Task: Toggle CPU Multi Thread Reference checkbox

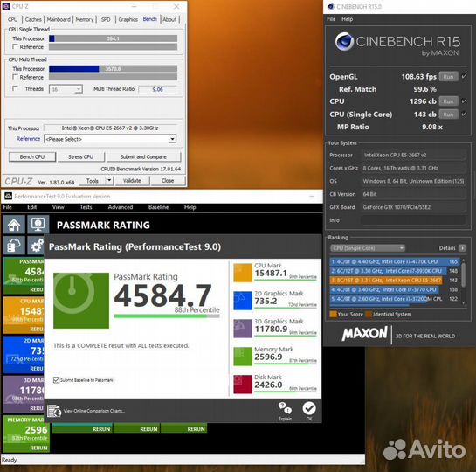Action: (15, 77)
